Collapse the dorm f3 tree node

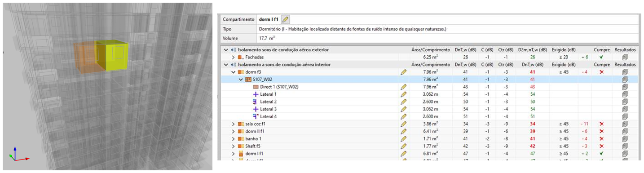(x=234, y=72)
